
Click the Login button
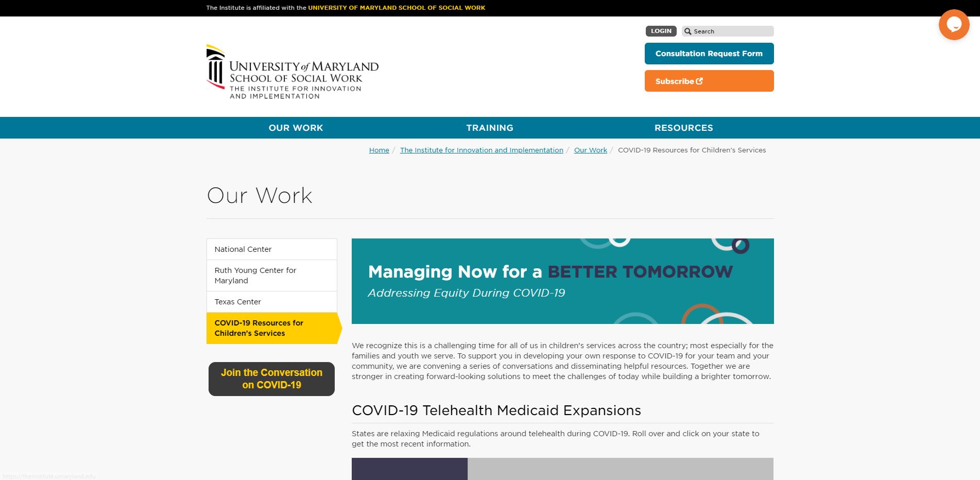[661, 31]
